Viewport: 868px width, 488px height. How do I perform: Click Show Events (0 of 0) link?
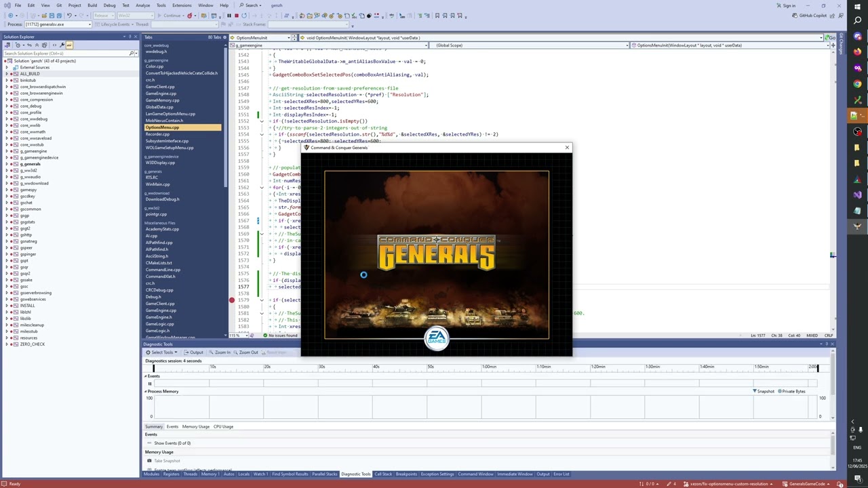click(x=172, y=443)
